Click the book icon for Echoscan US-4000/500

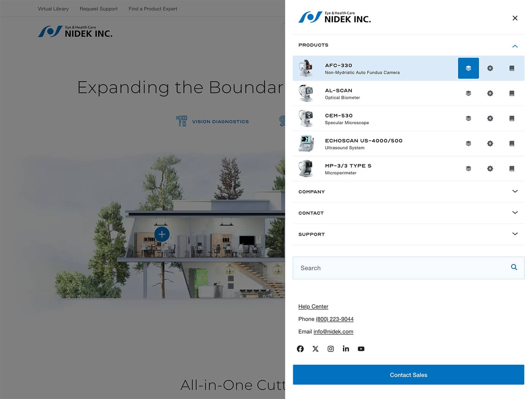tap(512, 144)
